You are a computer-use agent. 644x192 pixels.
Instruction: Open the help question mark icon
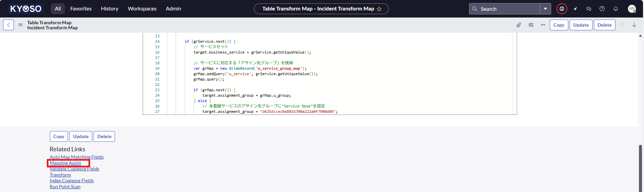(602, 9)
